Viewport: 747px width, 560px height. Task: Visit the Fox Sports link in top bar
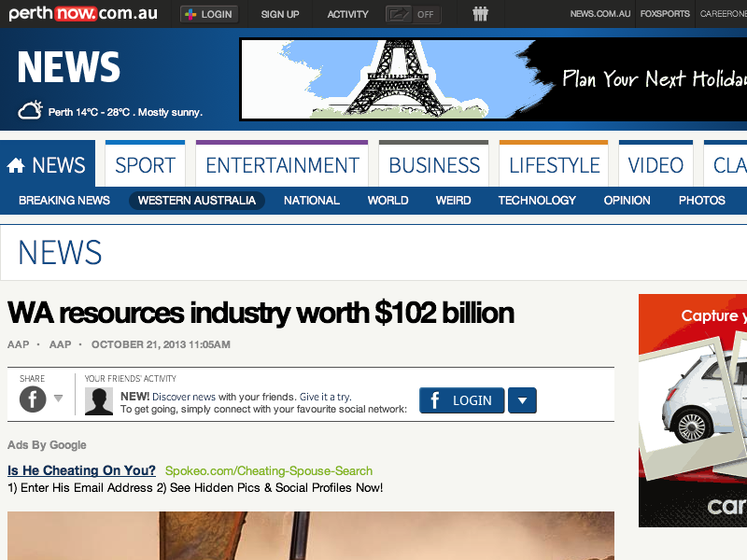tap(665, 14)
